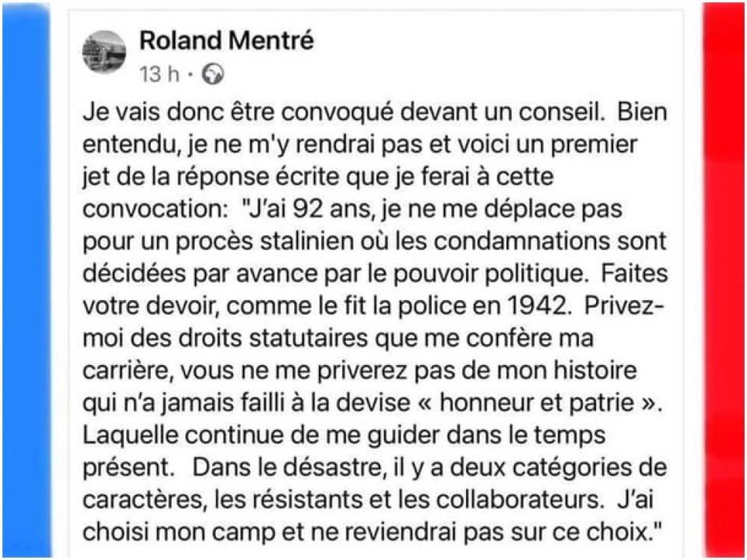The width and height of the screenshot is (747, 560).
Task: Click the quoted motto 'honneur et patrie'
Action: point(538,403)
